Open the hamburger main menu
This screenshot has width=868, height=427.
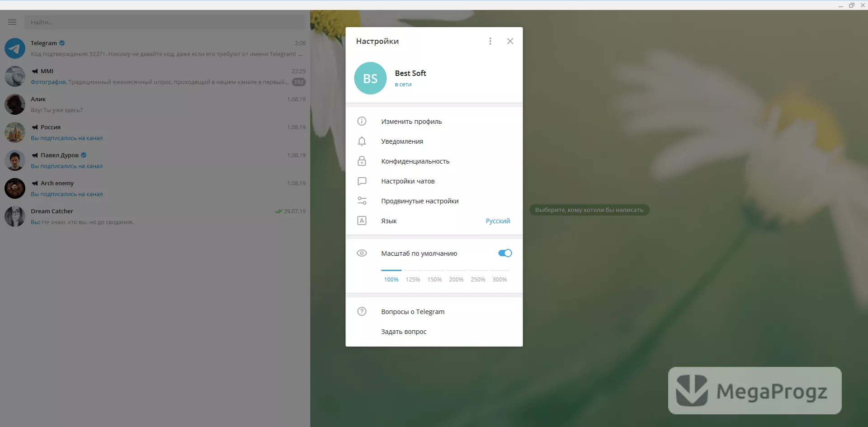click(x=12, y=22)
